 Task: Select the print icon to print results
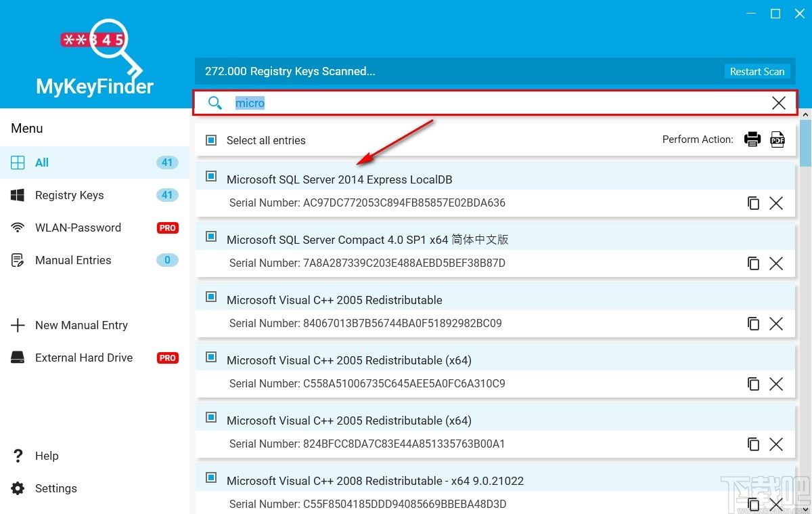click(x=752, y=139)
